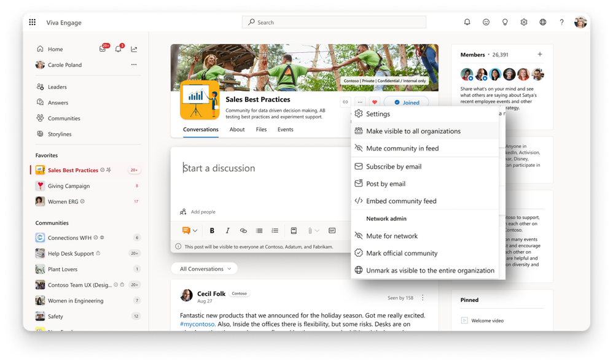Select Embed community feed

425,201
